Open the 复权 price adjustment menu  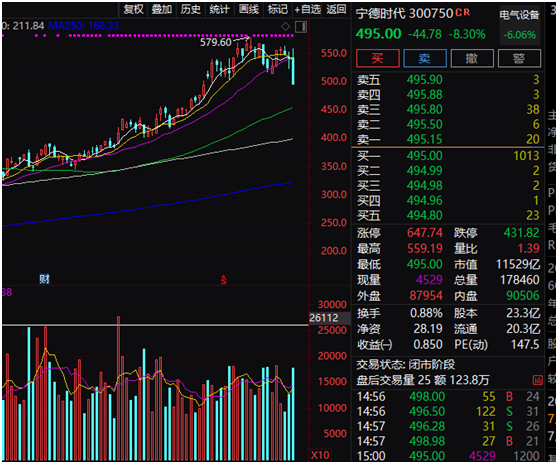[x=133, y=9]
